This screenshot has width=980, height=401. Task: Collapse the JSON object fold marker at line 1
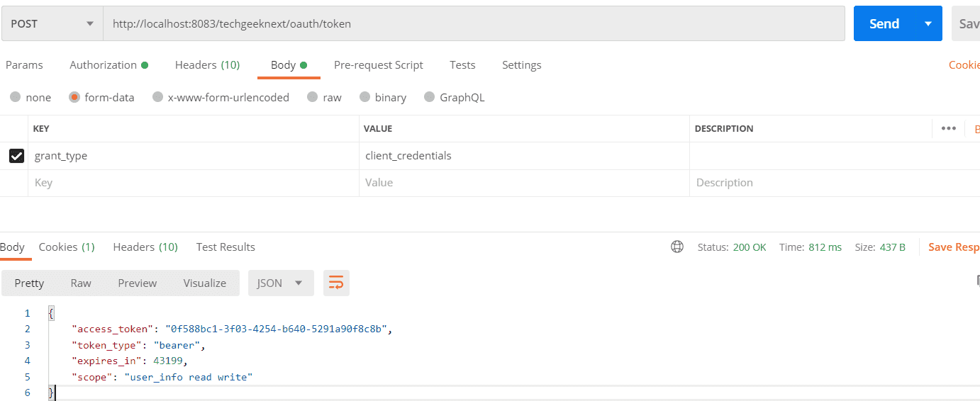click(51, 313)
